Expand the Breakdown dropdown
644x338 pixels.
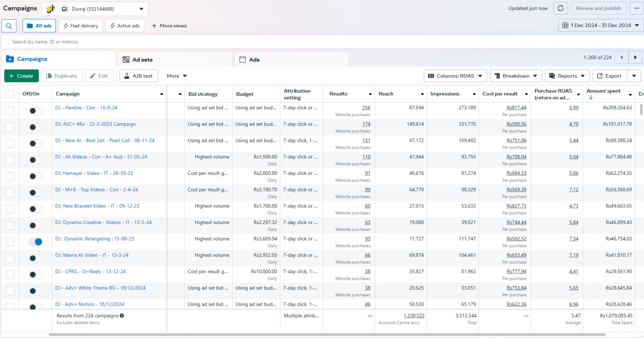click(516, 76)
